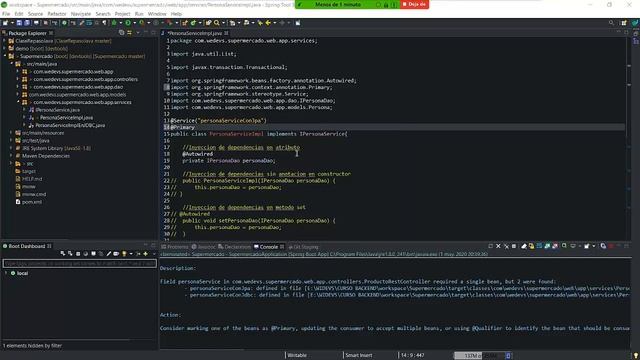This screenshot has width=640, height=360.
Task: Click the @Primary annotation line in editor
Action: (x=182, y=127)
